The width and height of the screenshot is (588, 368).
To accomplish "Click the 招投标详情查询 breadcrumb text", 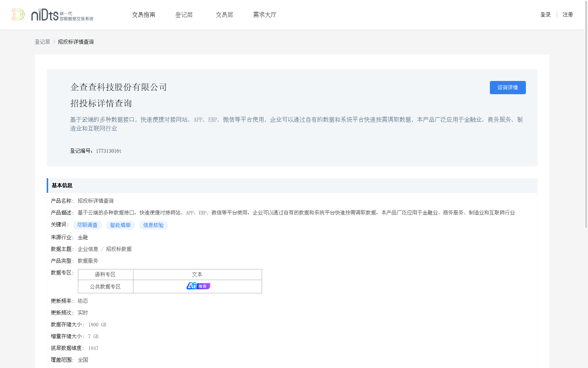I will (76, 42).
